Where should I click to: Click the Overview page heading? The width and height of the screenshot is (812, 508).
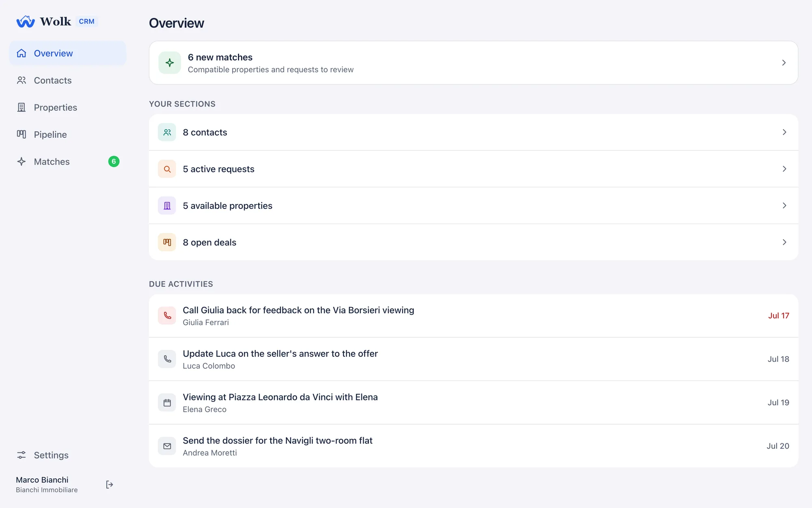pos(177,23)
